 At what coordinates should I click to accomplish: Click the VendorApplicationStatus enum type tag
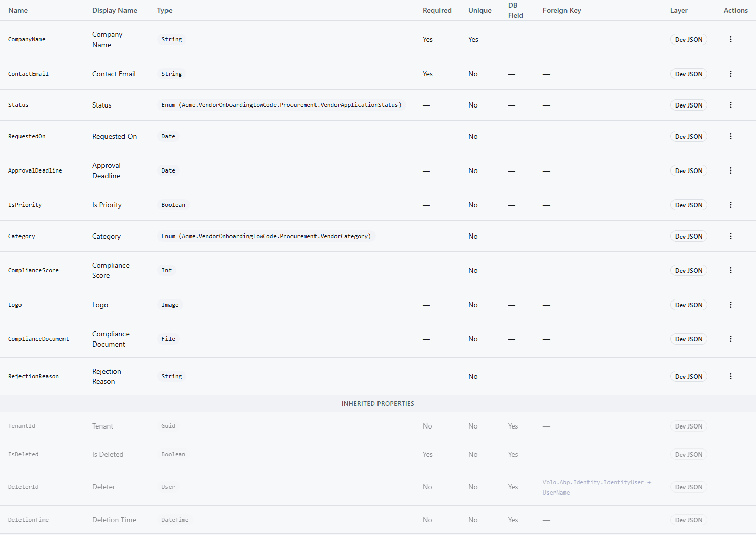281,105
